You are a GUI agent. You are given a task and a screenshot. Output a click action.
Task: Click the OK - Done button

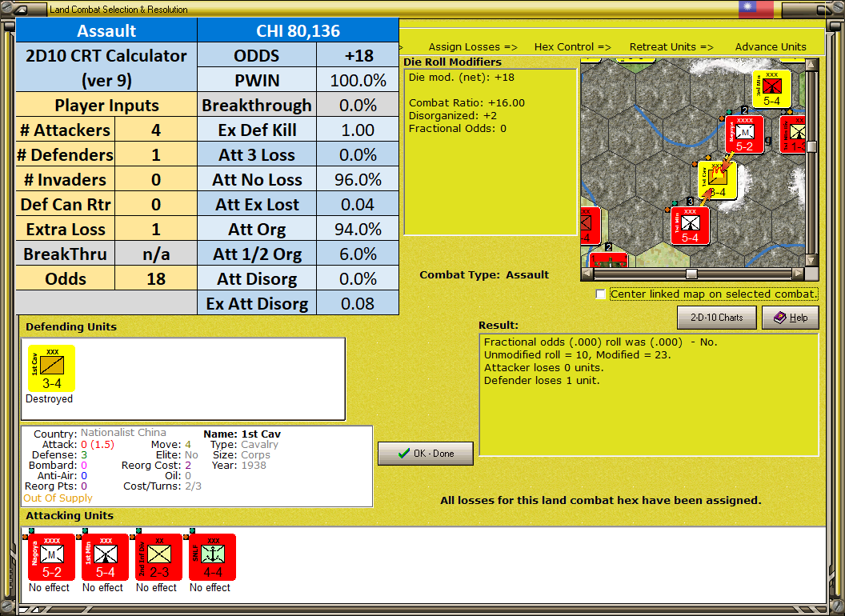click(426, 454)
